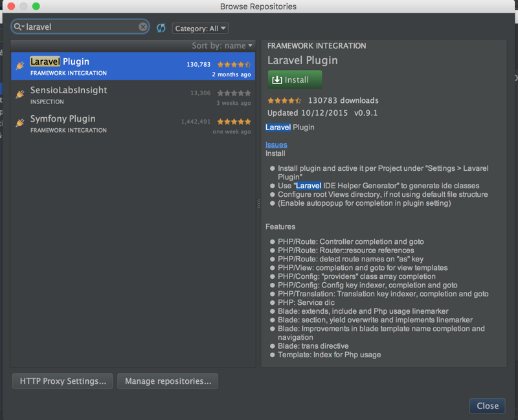The image size is (518, 420).
Task: Select the Symfony Plugin row
Action: tap(133, 124)
